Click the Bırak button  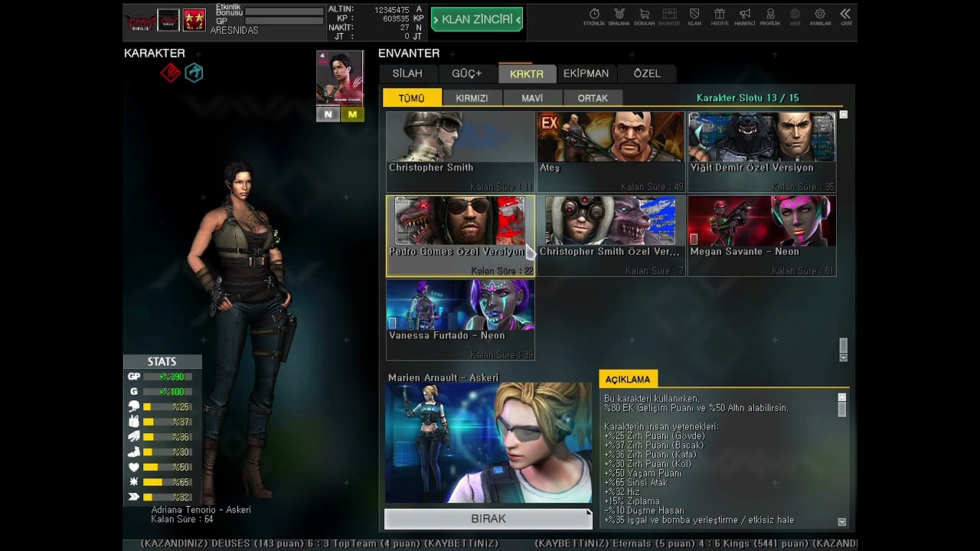coord(488,519)
